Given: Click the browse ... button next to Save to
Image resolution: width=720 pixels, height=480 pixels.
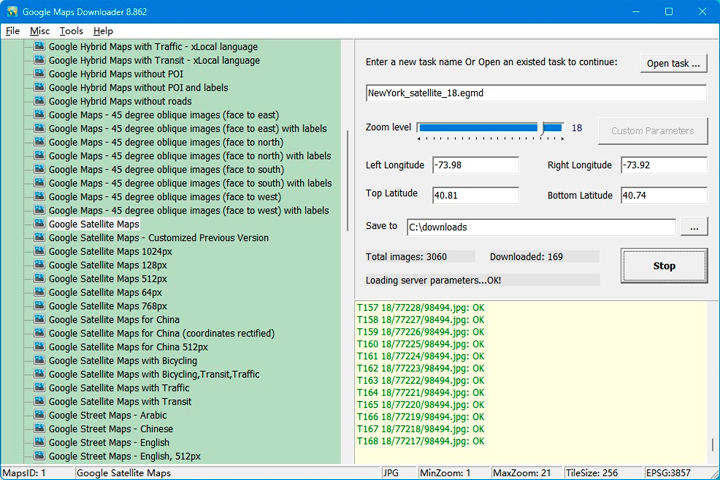Looking at the screenshot, I should point(694,227).
